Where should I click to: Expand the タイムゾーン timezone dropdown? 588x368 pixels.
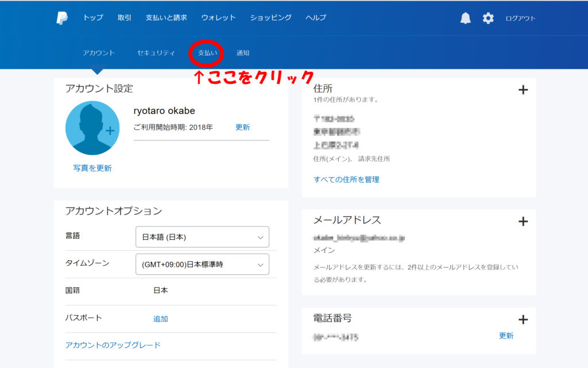(202, 264)
